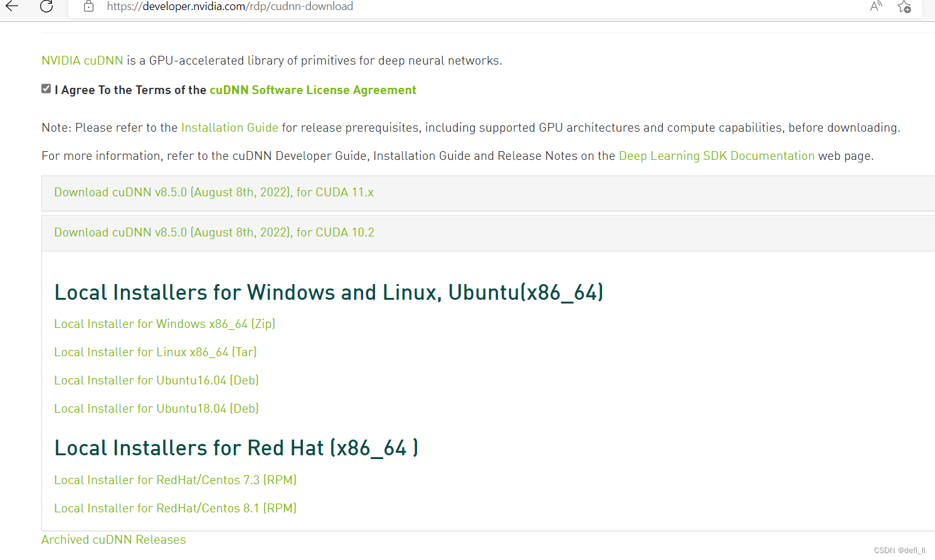Add page to favorites with star icon
935x560 pixels.
coord(904,7)
